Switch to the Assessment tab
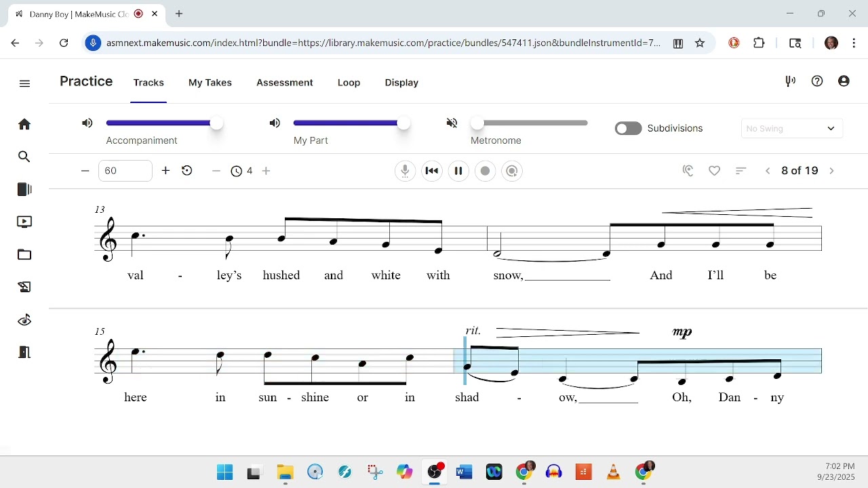Screen dimensions: 868x488 click(x=285, y=82)
